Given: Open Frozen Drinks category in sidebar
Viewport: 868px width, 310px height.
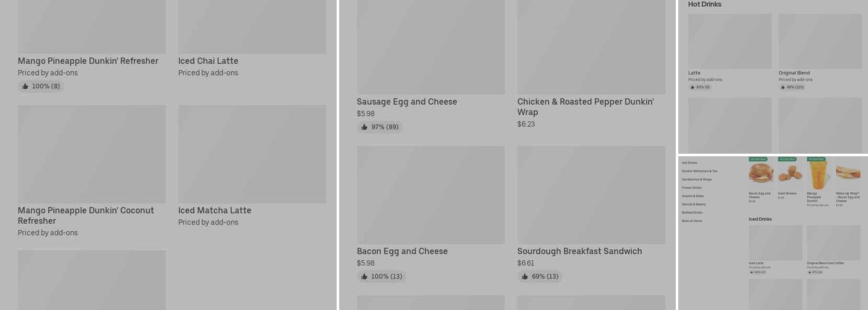Looking at the screenshot, I should coord(692,188).
